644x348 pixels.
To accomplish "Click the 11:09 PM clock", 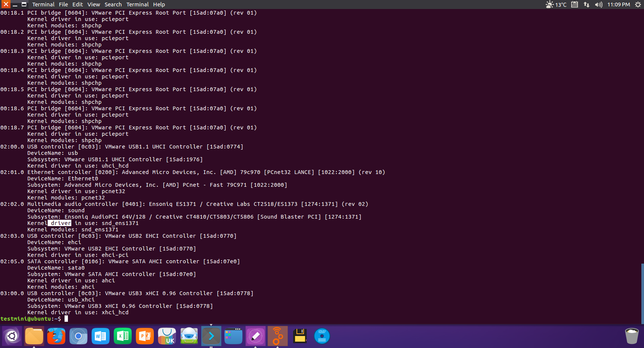I will click(x=618, y=4).
